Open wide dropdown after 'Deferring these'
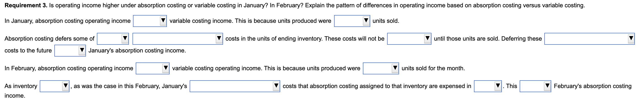This screenshot has height=104, width=644. click(x=589, y=39)
